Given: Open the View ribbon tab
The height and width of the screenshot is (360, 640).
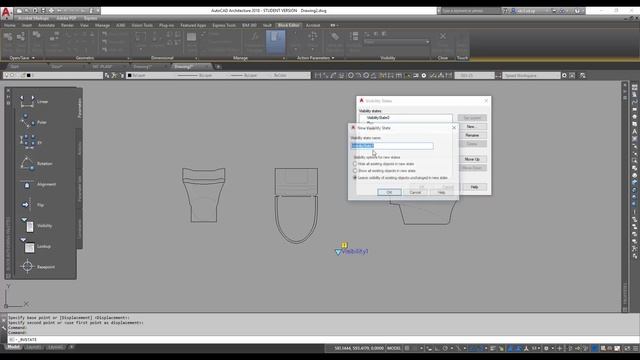Looking at the screenshot, I should [84, 25].
